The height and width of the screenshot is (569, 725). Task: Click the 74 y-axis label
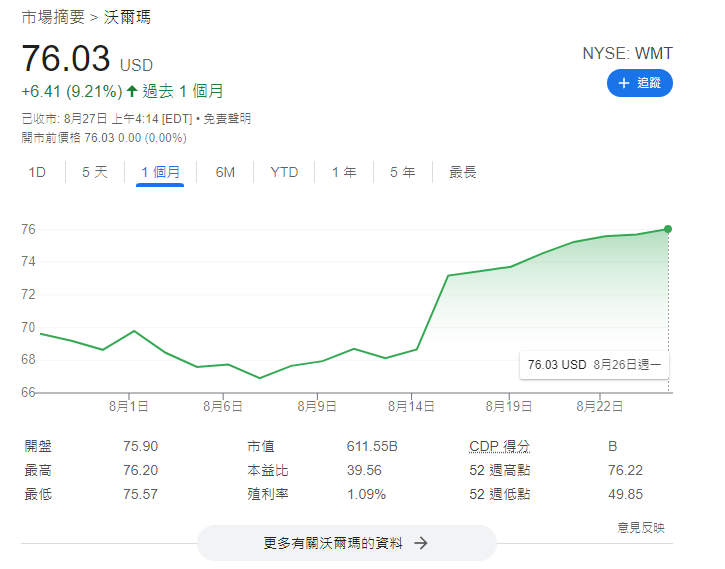click(28, 262)
